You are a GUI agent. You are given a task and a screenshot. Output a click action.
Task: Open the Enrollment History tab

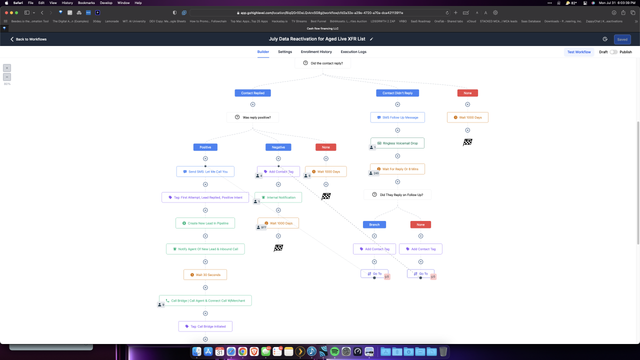click(316, 52)
